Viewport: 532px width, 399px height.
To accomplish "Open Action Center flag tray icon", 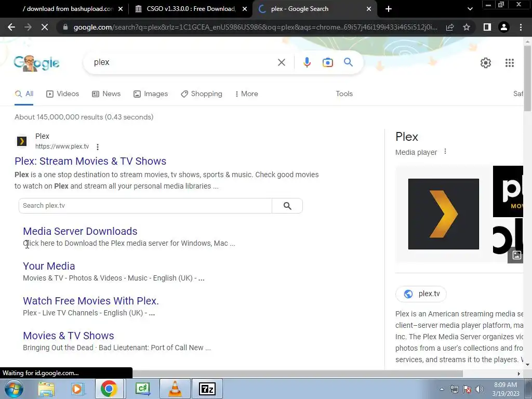I will pyautogui.click(x=467, y=389).
